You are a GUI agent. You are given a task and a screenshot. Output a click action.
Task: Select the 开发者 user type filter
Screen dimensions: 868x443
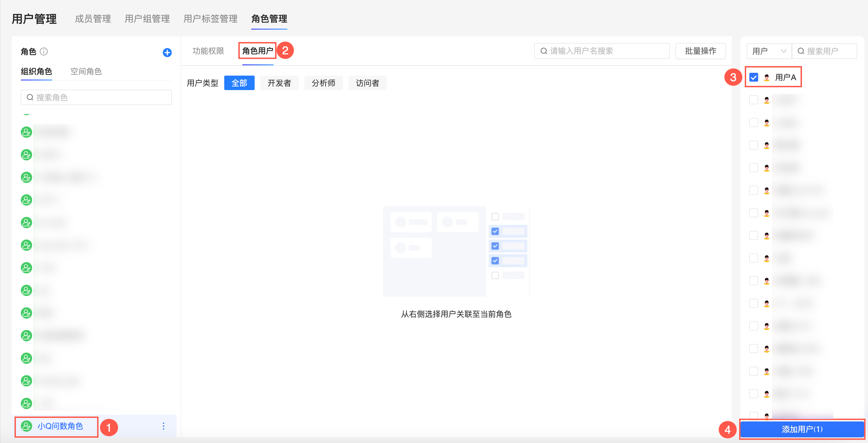(279, 83)
